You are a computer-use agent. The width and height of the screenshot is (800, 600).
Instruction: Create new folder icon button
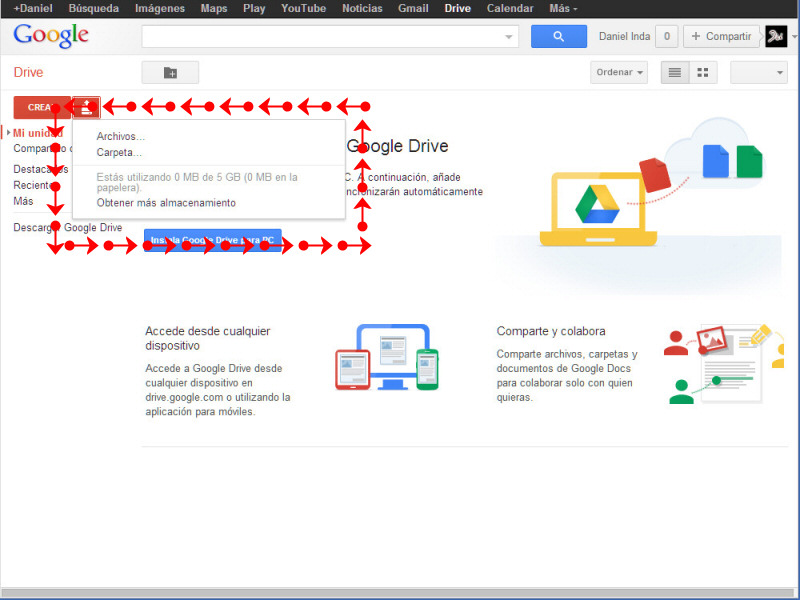pos(170,72)
